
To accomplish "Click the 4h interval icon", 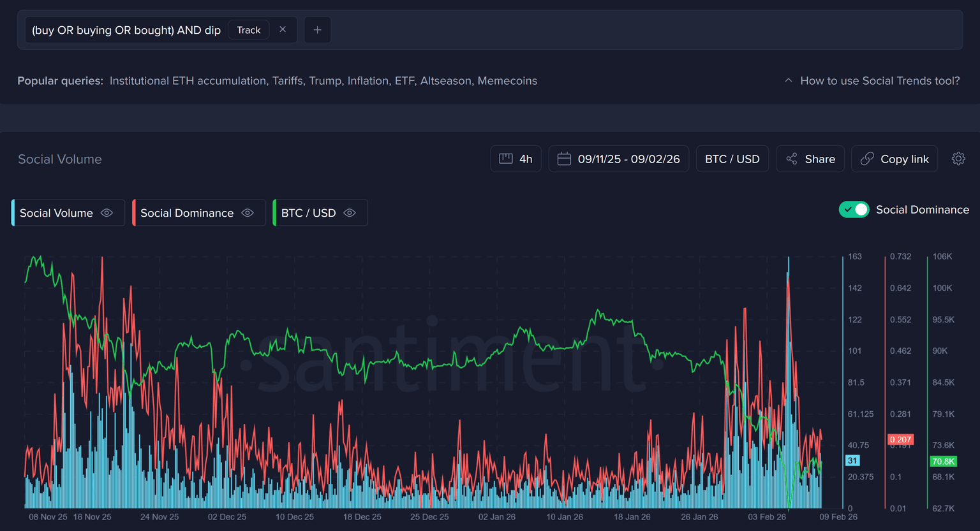I will pyautogui.click(x=506, y=159).
